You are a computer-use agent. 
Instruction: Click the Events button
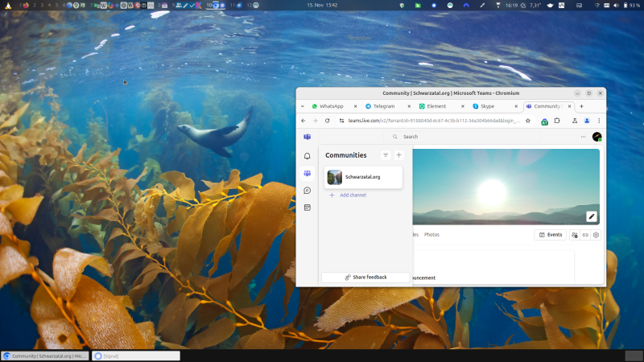tap(551, 235)
